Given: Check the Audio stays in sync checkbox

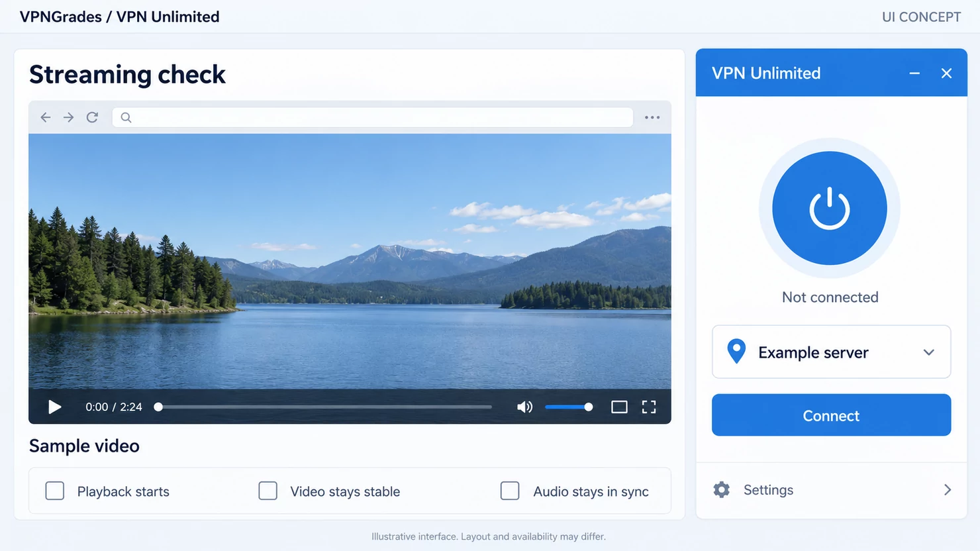Looking at the screenshot, I should [x=510, y=491].
